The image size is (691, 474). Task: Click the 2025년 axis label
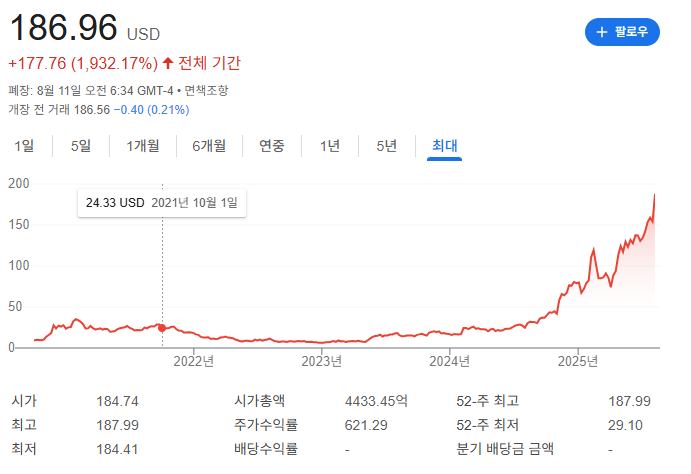(578, 361)
